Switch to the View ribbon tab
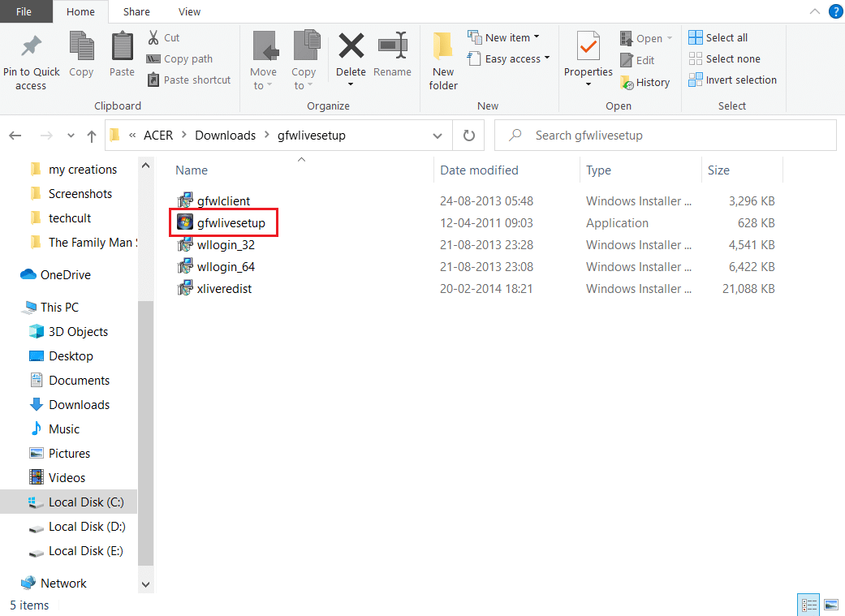 coord(189,12)
